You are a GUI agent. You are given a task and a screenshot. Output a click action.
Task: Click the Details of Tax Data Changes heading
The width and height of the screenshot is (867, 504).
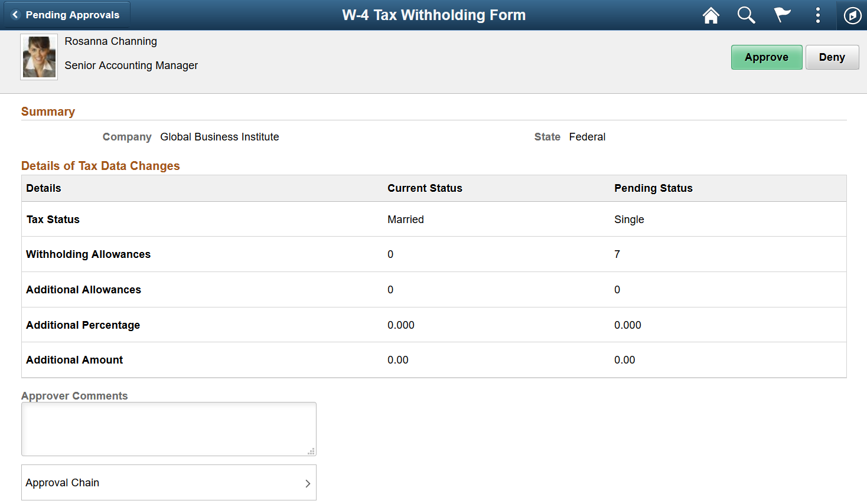coord(100,166)
